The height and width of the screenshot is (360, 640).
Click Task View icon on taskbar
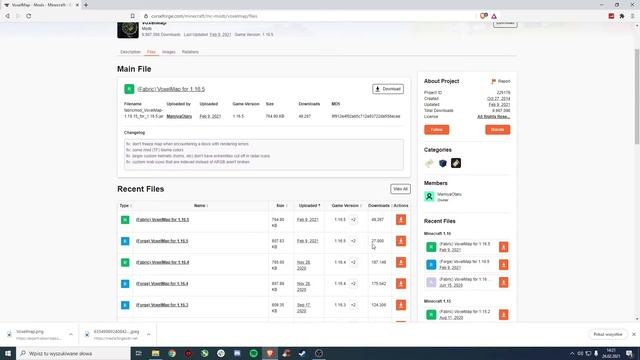(138, 353)
